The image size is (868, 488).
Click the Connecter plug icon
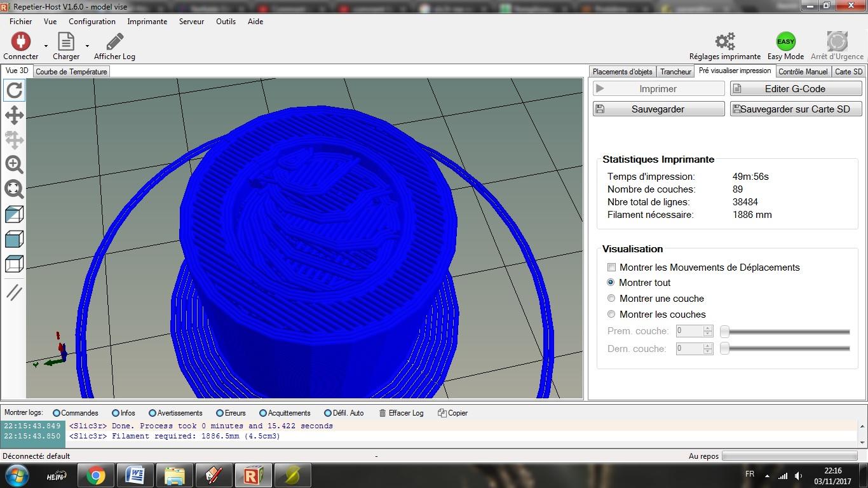click(x=21, y=42)
